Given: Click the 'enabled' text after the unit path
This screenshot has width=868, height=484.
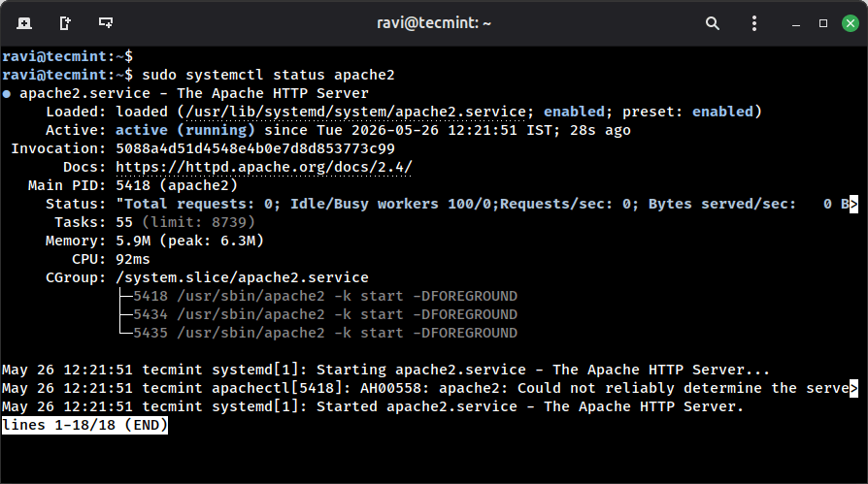Looking at the screenshot, I should [x=574, y=112].
